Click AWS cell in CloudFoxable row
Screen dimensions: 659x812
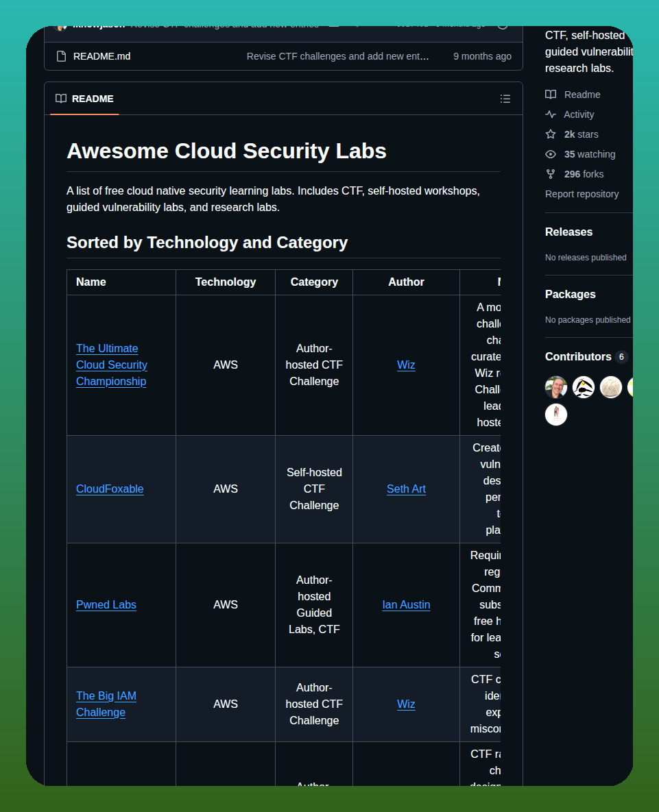tap(226, 489)
